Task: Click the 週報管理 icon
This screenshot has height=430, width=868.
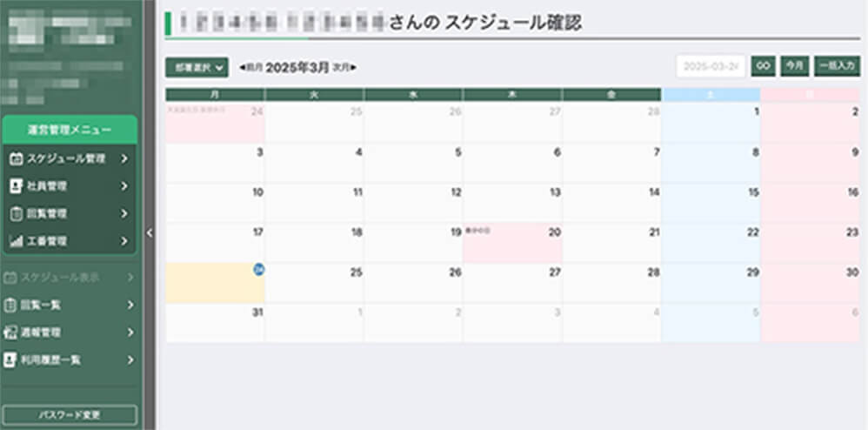Action: click(10, 333)
